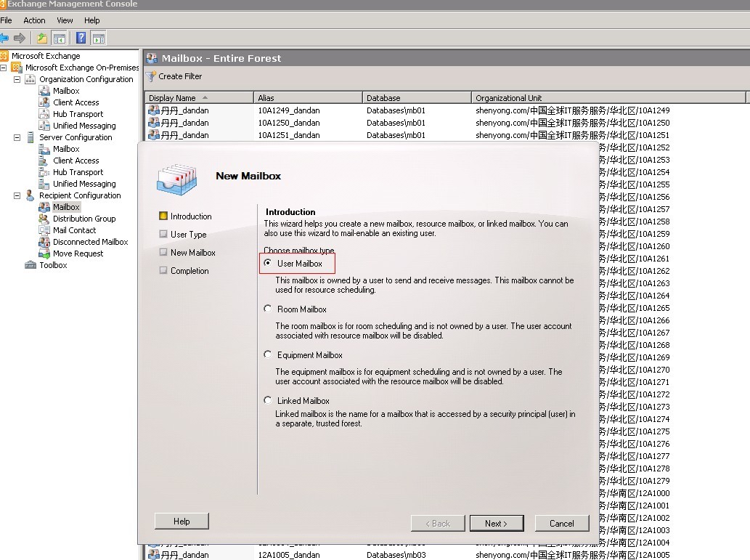Click the mailbox icon for alias 10A1249_dandan
Viewport: 750px width, 560px height.
click(x=153, y=110)
